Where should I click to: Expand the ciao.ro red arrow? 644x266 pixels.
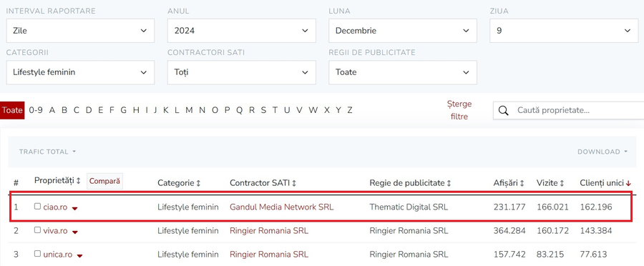(74, 208)
